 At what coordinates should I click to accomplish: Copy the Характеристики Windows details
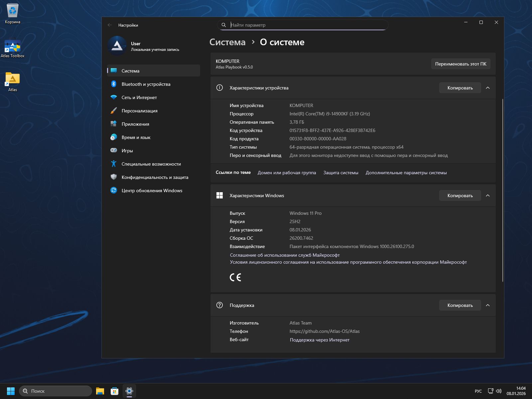coord(460,196)
